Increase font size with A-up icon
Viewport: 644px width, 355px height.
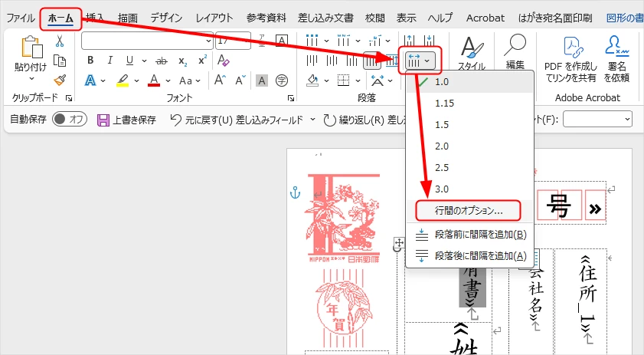pyautogui.click(x=220, y=81)
